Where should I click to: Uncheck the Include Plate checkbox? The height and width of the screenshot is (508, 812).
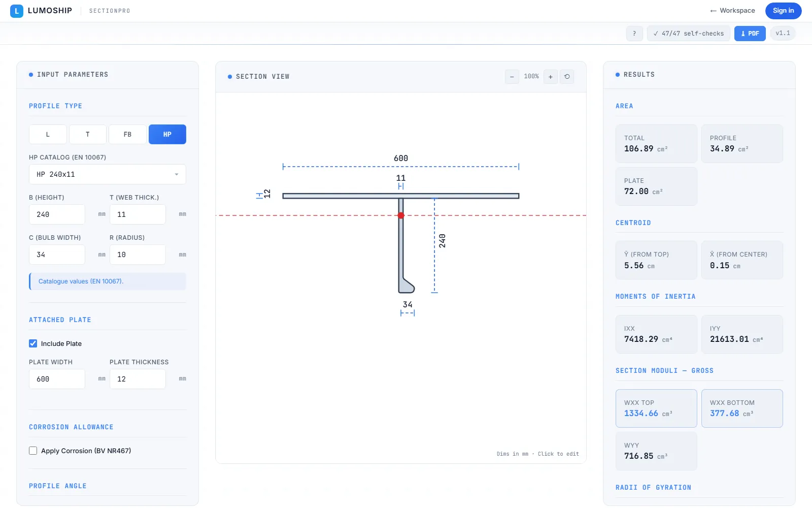pyautogui.click(x=33, y=343)
